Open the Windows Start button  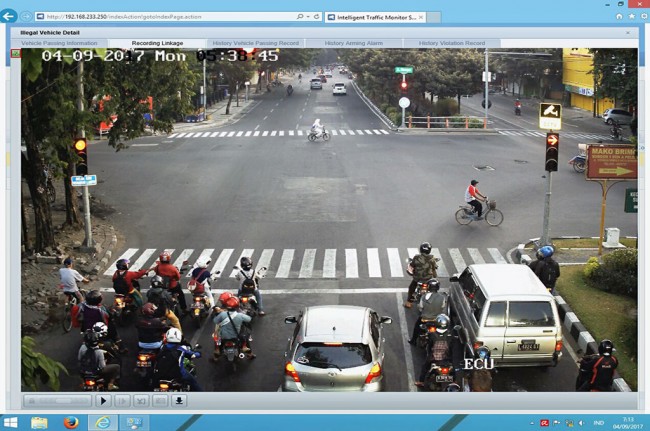(10, 422)
